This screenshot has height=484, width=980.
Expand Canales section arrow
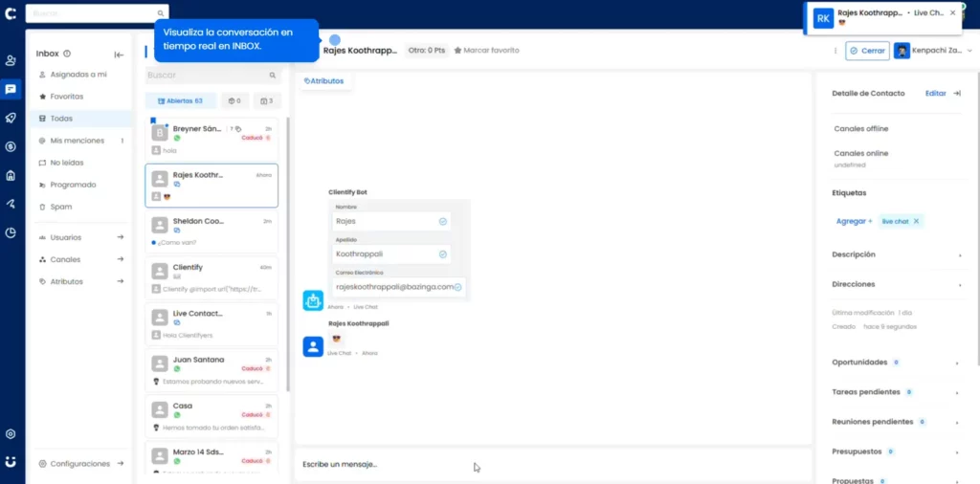click(x=120, y=259)
